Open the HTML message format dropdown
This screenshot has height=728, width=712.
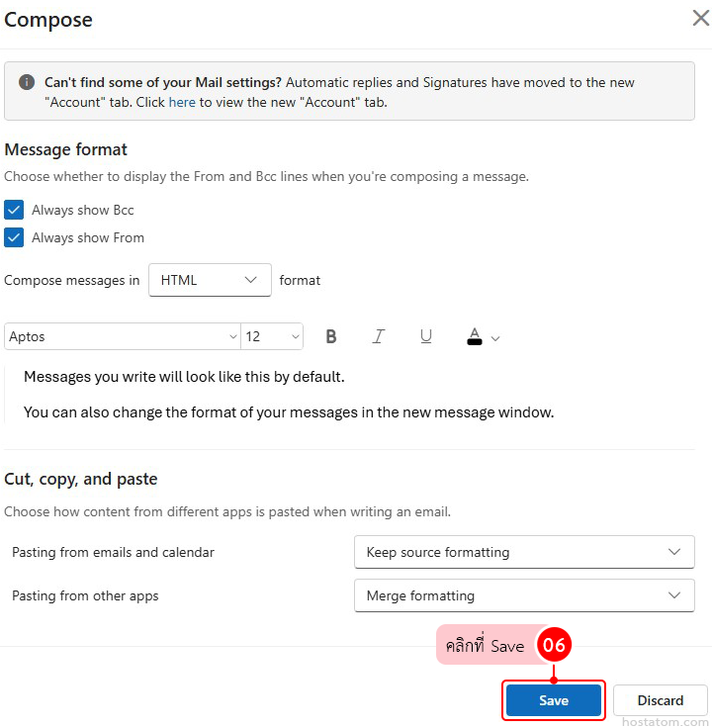click(x=210, y=280)
